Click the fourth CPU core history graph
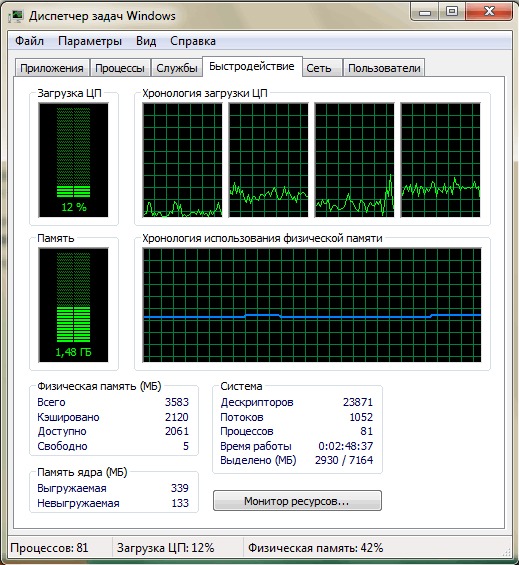The width and height of the screenshot is (519, 565). 440,160
